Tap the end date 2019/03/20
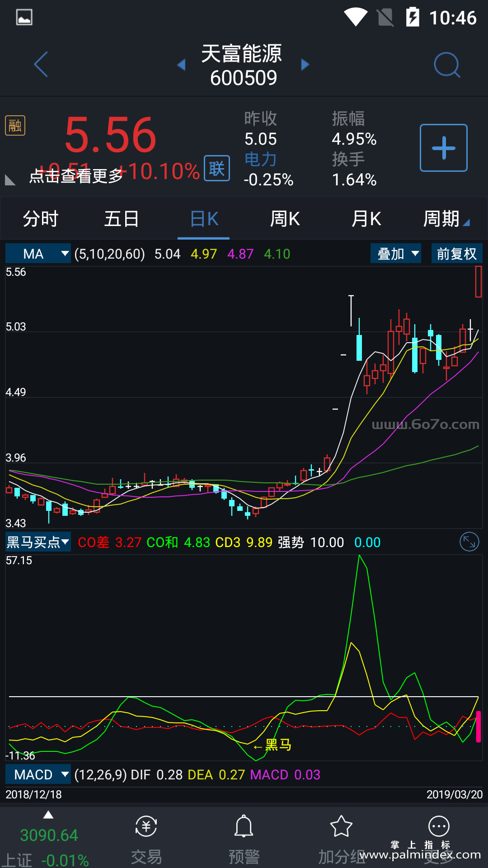 (x=455, y=794)
